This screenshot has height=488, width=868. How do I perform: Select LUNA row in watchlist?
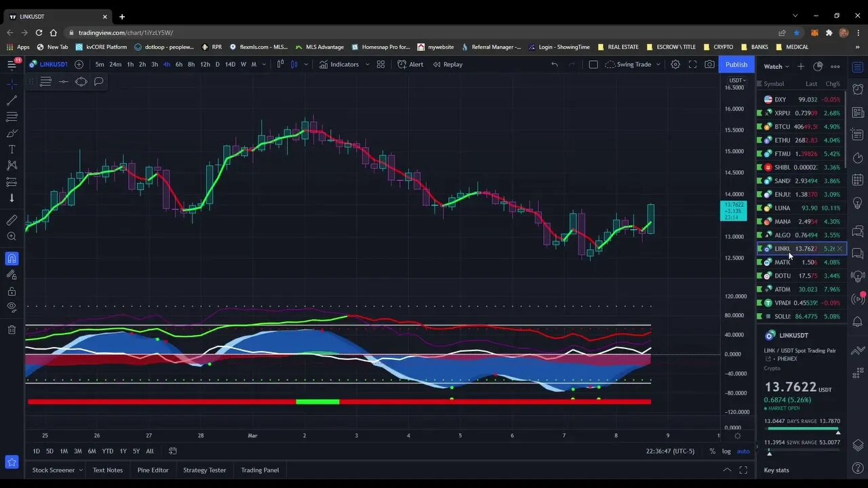800,208
